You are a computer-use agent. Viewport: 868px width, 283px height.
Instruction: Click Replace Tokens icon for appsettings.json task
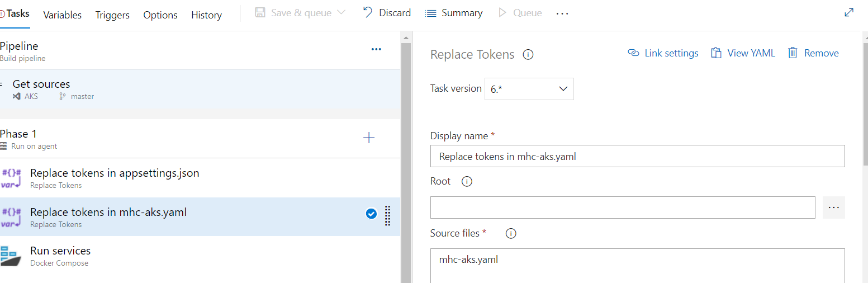[x=11, y=178]
